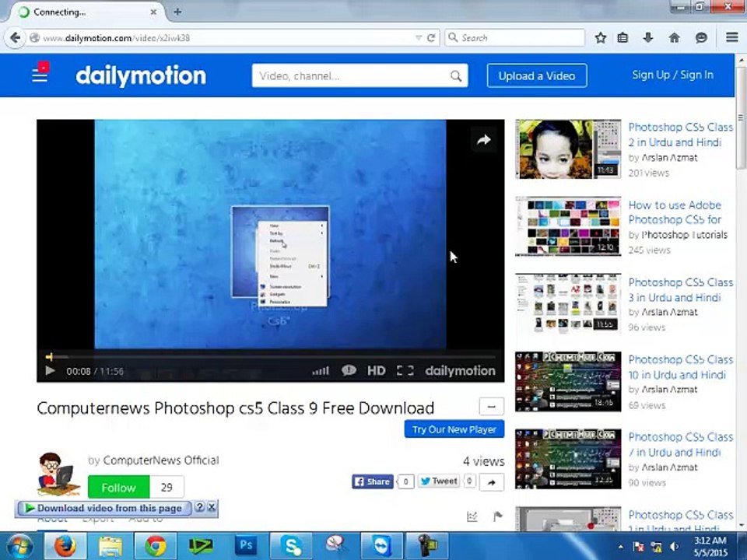The image size is (747, 560).
Task: Click the 4 views text
Action: click(483, 461)
